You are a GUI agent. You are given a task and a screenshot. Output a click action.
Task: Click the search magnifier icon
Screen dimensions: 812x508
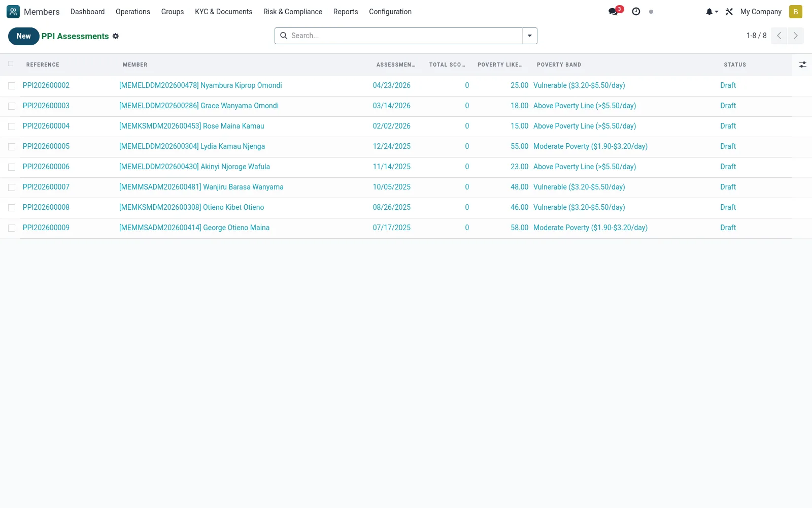(x=284, y=36)
